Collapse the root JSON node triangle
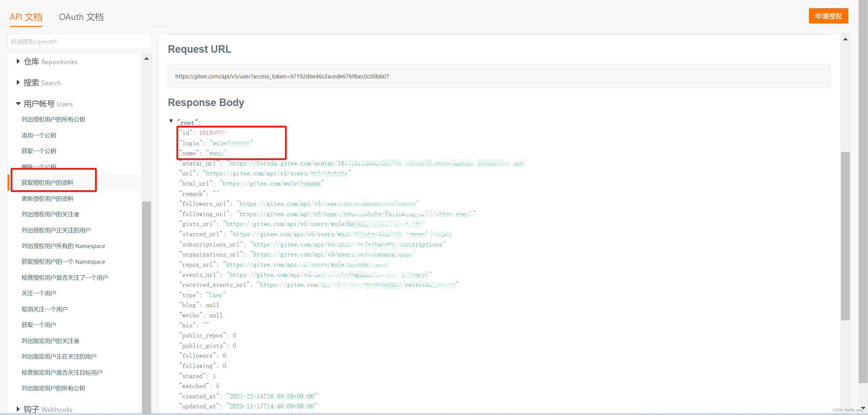Screen dimensions: 868x415 171,121
